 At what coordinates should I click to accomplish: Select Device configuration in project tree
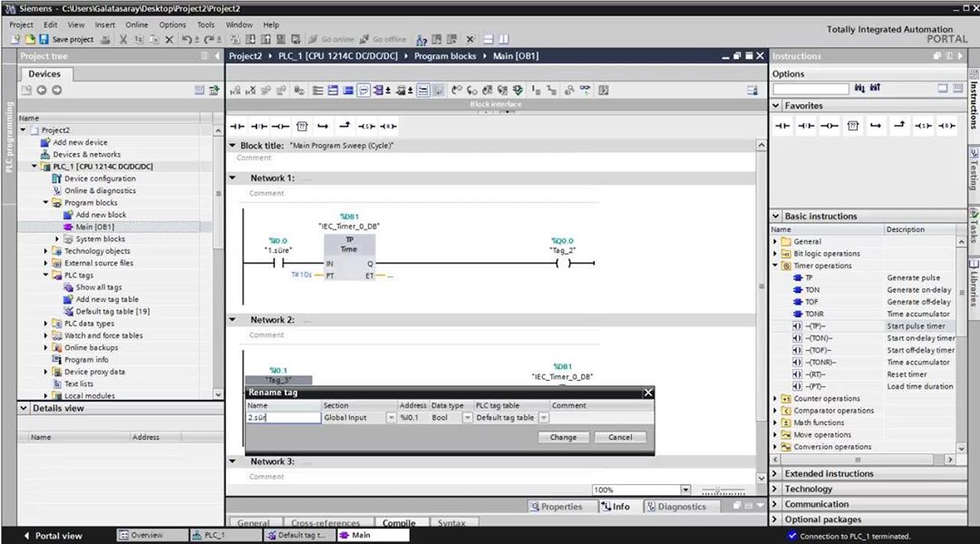pyautogui.click(x=100, y=179)
